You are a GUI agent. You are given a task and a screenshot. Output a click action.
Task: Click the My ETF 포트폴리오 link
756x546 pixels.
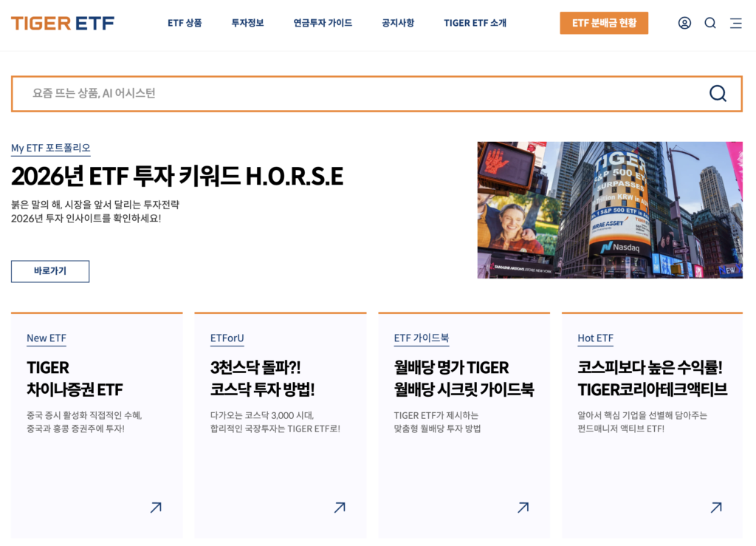tap(50, 148)
